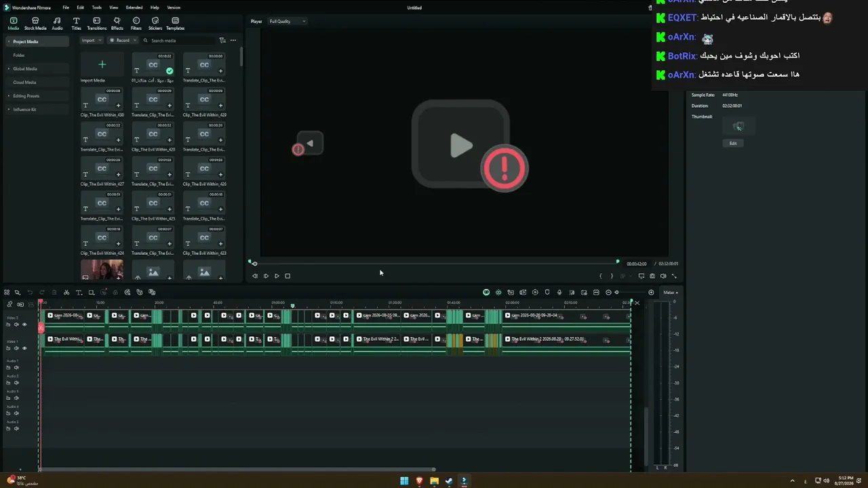Viewport: 868px width, 488px height.
Task: Open the Import dropdown
Action: coord(92,41)
